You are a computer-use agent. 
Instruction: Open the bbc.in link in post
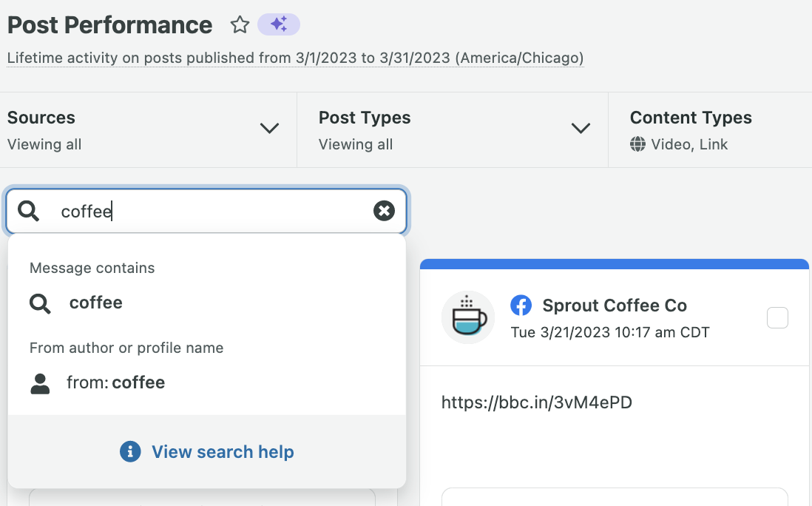pyautogui.click(x=536, y=402)
